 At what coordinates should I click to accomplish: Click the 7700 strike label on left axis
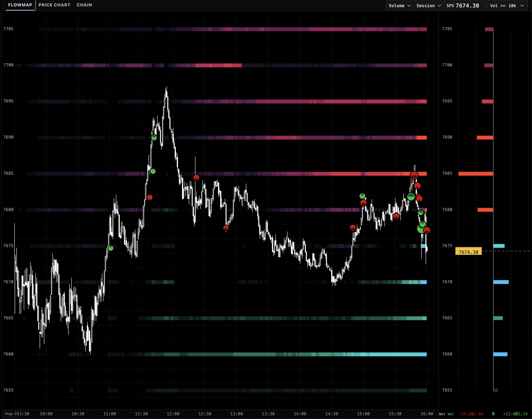8,65
